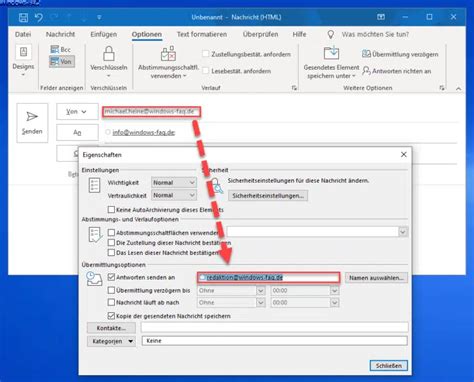The height and width of the screenshot is (382, 474).
Task: Open the Übermittlung verzögern bis time dropdown
Action: pyautogui.click(x=334, y=291)
